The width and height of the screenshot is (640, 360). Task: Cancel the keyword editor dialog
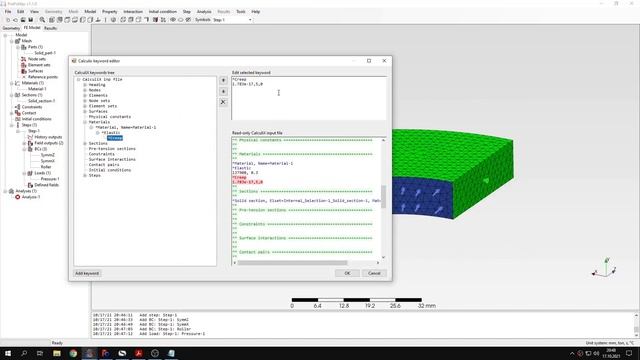coord(374,273)
